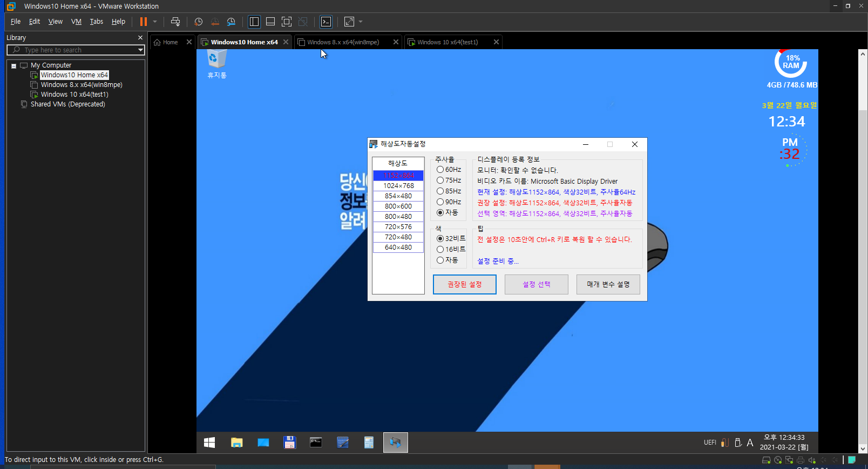Screen dimensions: 868x469
Task: Click the printer status bar icon
Action: pyautogui.click(x=801, y=460)
